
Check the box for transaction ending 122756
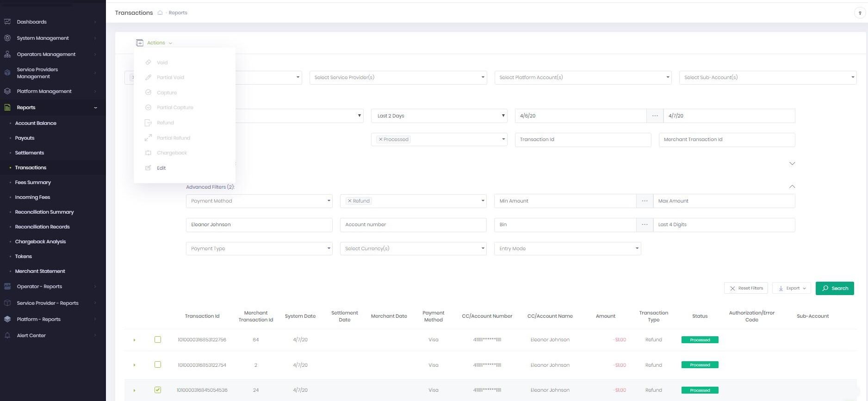click(158, 339)
